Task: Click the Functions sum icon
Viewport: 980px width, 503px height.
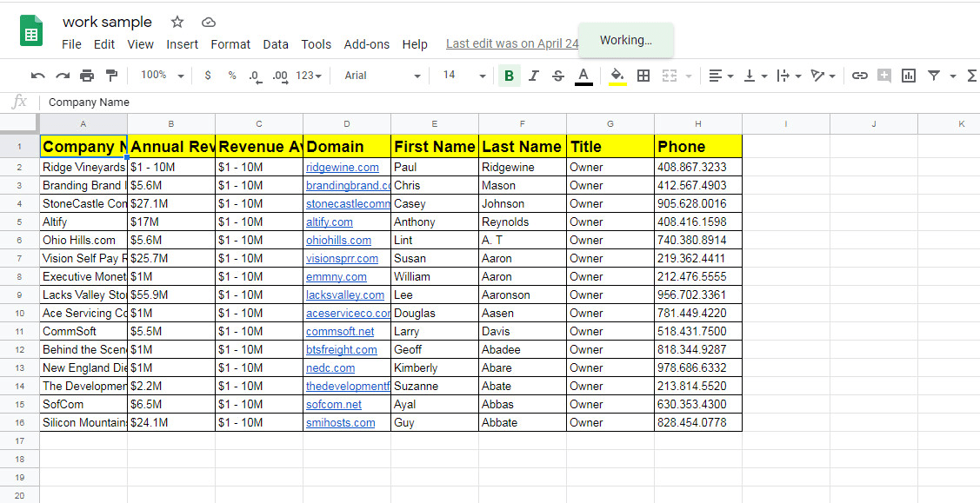Action: pos(971,76)
